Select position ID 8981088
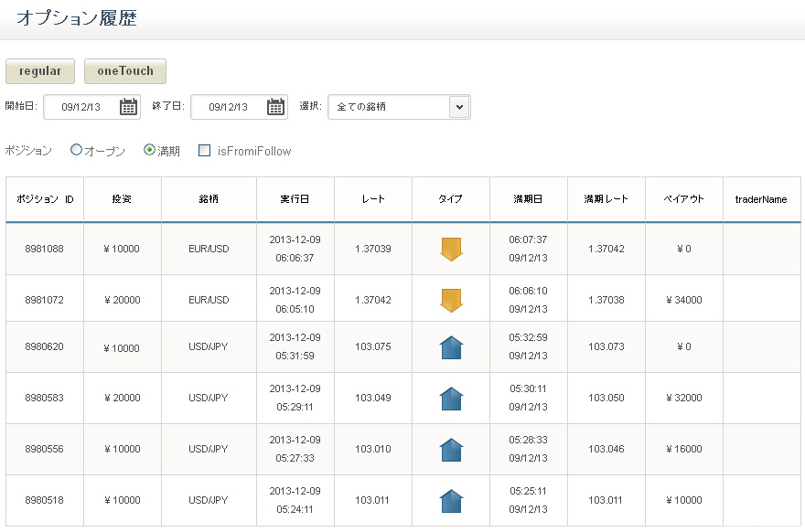The image size is (805, 532). pos(44,249)
